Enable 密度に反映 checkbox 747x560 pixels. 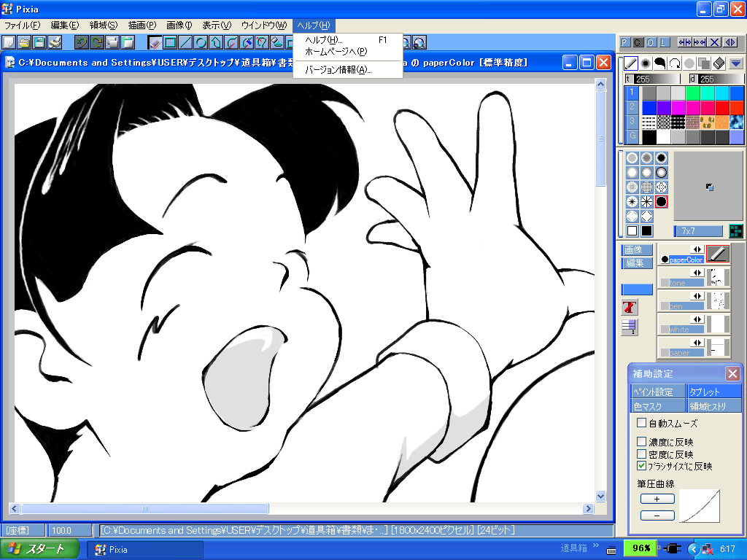(x=642, y=454)
